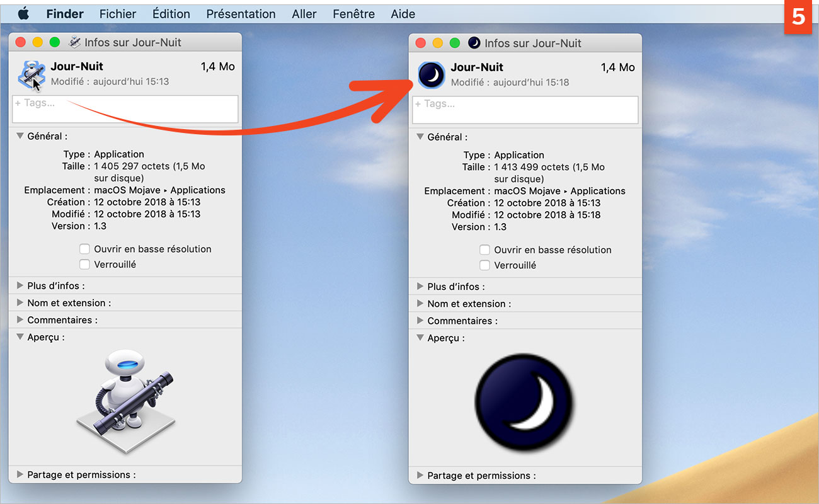Expand Partage et permissions in right window
819x504 pixels.
[x=420, y=475]
